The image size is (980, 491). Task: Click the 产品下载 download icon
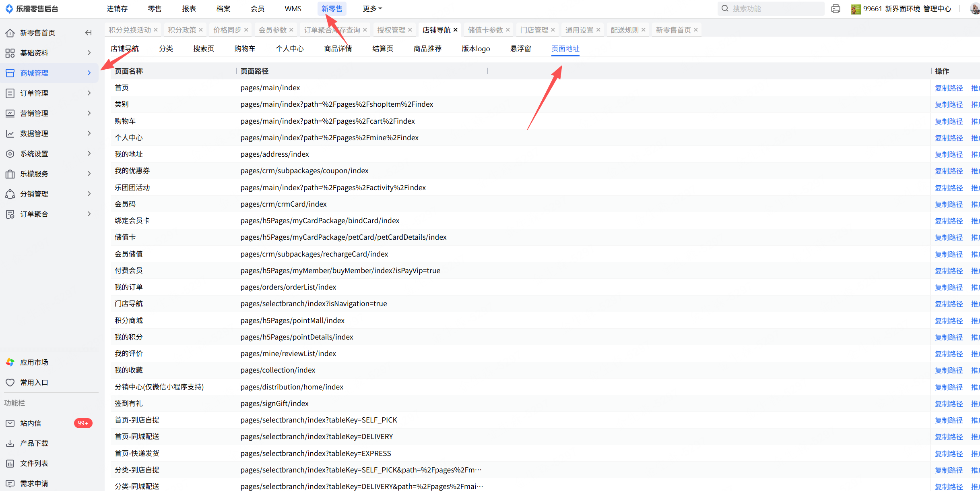point(10,443)
